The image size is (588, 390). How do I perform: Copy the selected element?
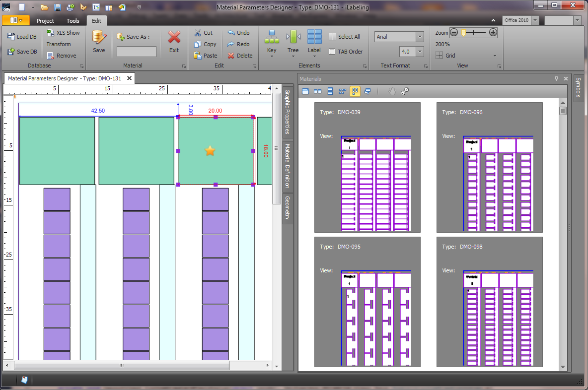point(205,44)
